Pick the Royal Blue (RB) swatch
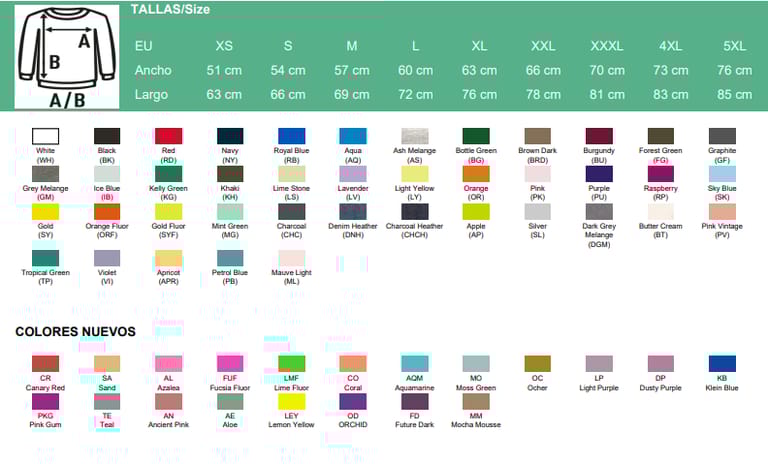The height and width of the screenshot is (464, 768). pos(291,136)
